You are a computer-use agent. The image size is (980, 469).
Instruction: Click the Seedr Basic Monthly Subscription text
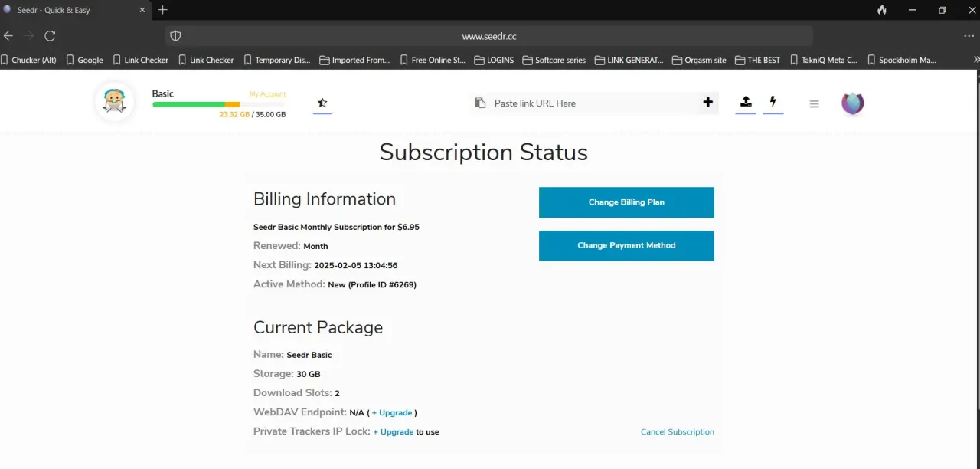click(336, 227)
